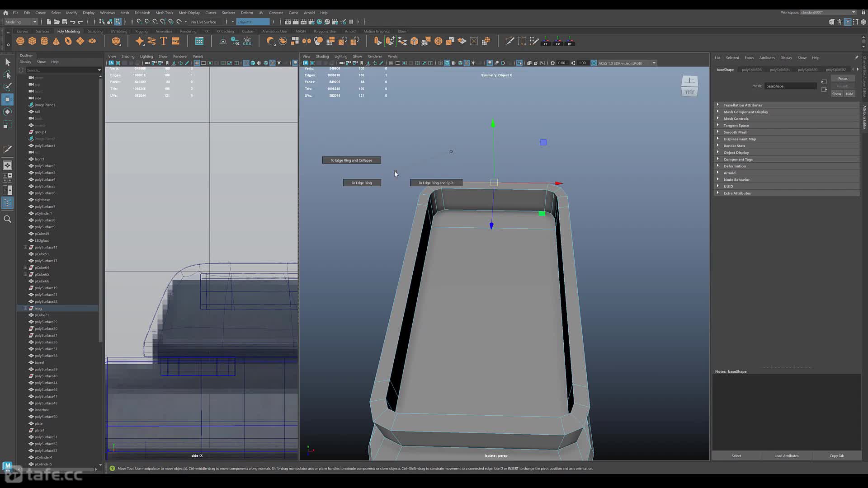Screen dimensions: 868x488
Task: Click the Hide button in Attribute Editor
Action: point(849,94)
